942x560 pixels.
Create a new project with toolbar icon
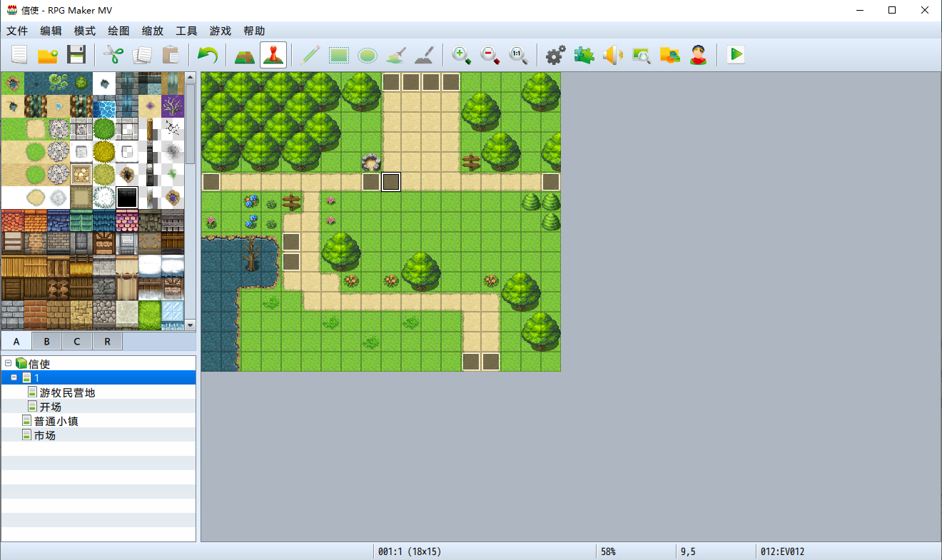(19, 55)
